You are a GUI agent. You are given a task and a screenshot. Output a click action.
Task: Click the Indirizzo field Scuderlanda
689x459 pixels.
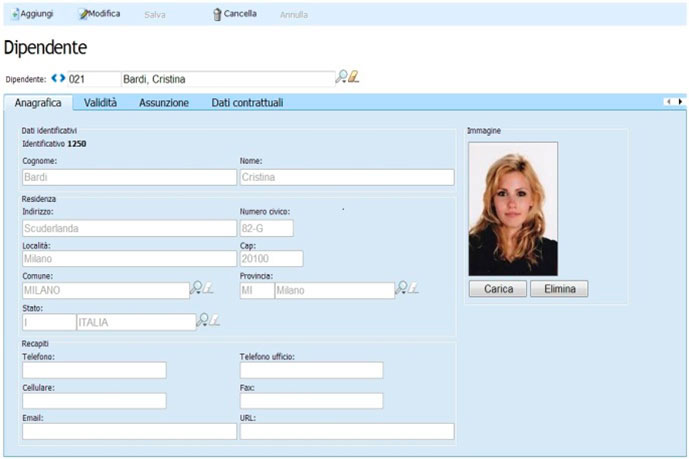click(130, 228)
